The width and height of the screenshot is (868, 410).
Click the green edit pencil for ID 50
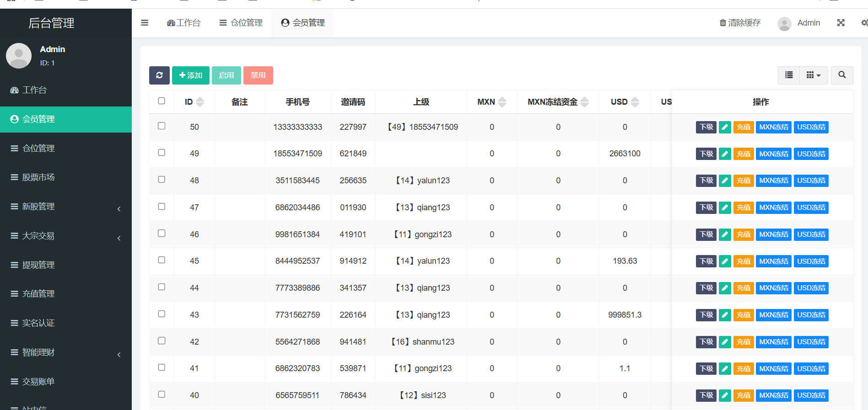[725, 127]
